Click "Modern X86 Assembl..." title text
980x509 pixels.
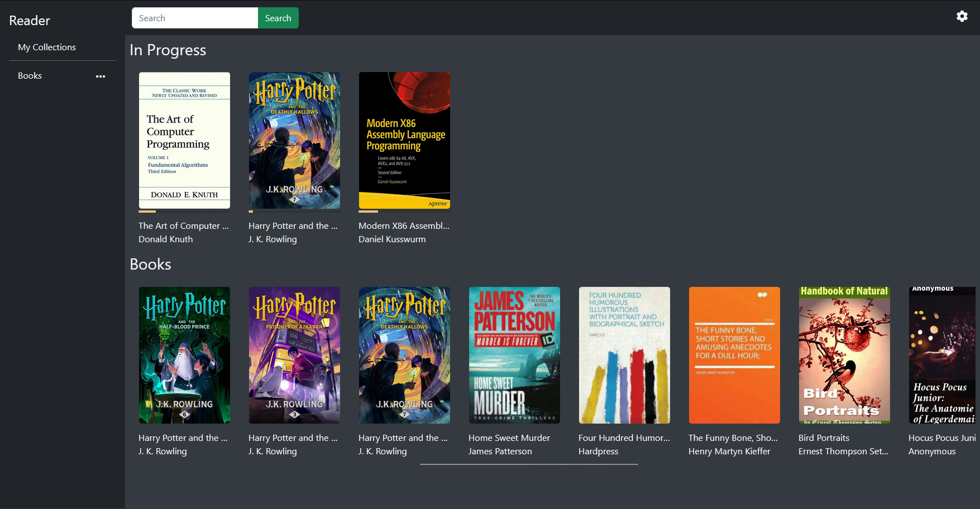point(404,226)
